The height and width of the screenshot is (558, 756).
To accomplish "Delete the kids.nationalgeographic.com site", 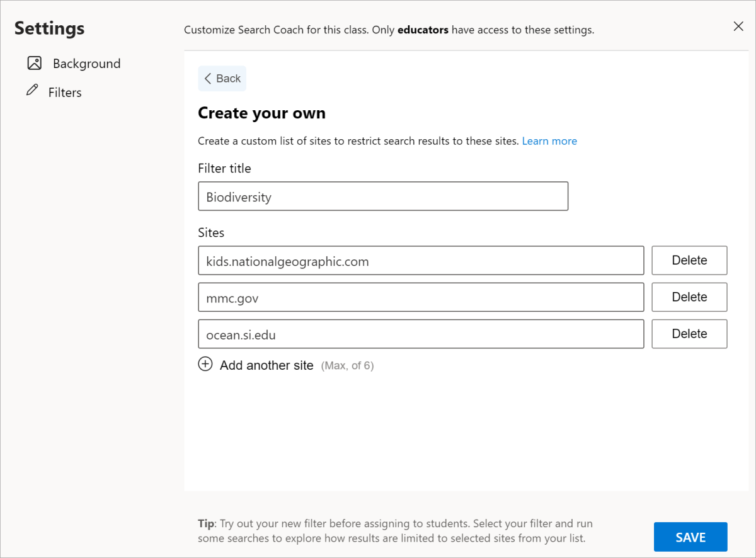I will pos(689,261).
